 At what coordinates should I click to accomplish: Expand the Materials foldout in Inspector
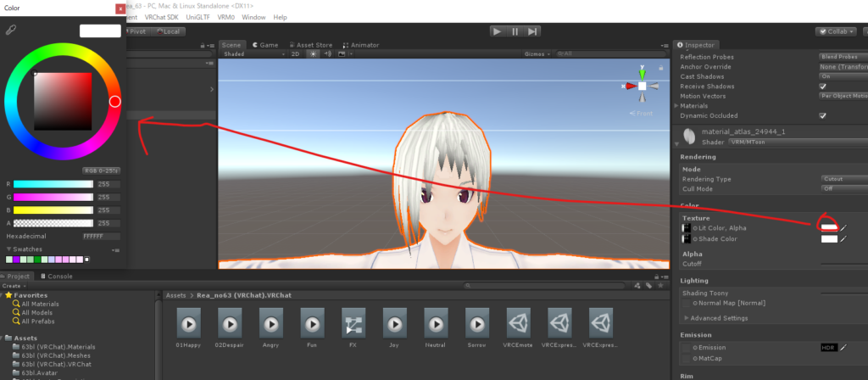pyautogui.click(x=676, y=106)
